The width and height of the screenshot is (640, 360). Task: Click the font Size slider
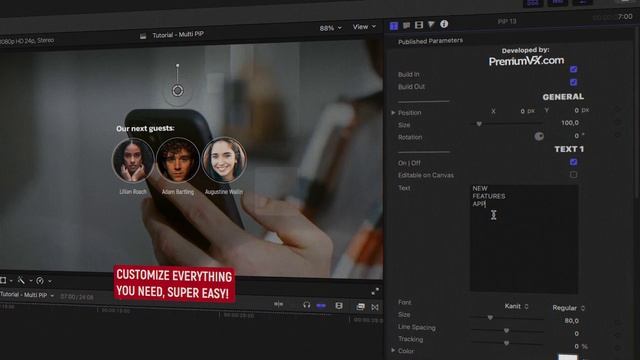(x=507, y=318)
